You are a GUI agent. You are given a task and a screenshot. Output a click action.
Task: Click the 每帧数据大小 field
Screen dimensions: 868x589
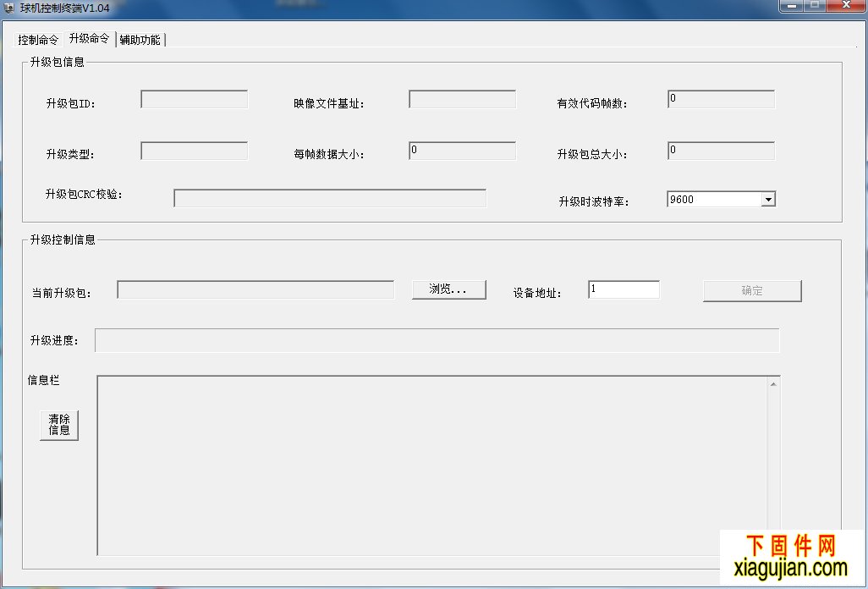(x=462, y=151)
